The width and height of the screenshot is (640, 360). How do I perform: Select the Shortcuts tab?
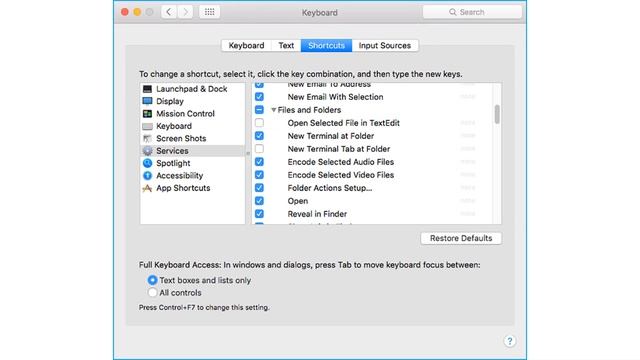tap(326, 45)
